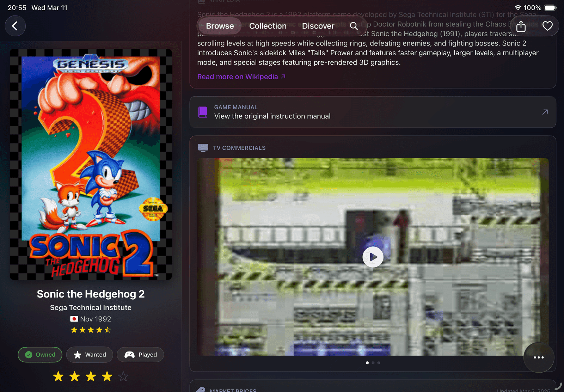The width and height of the screenshot is (564, 392).
Task: Click the TV COMMERCIALS section heading
Action: tap(239, 148)
